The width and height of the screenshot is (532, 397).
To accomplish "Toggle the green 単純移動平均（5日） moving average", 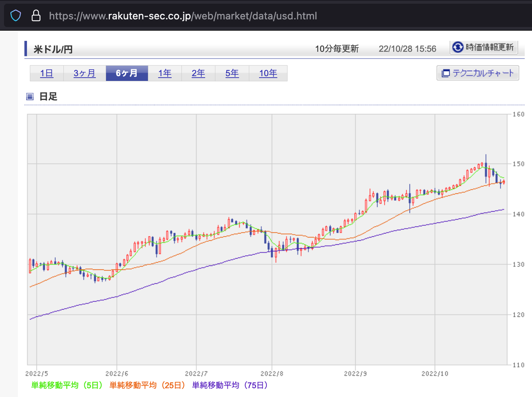I will pyautogui.click(x=67, y=385).
